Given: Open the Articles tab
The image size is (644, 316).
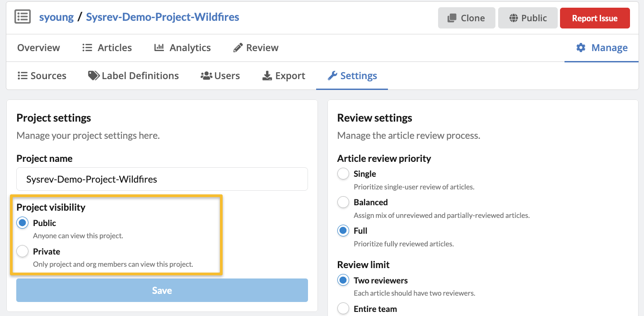Looking at the screenshot, I should [107, 48].
